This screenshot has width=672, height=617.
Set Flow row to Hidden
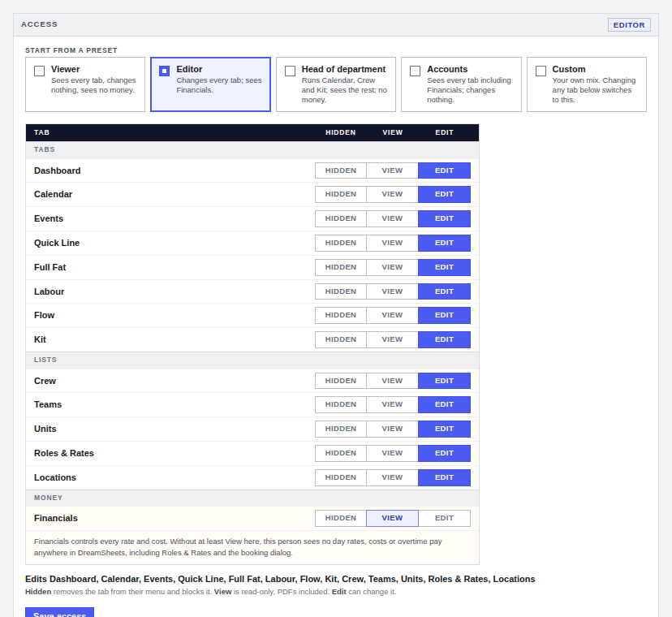pos(341,315)
